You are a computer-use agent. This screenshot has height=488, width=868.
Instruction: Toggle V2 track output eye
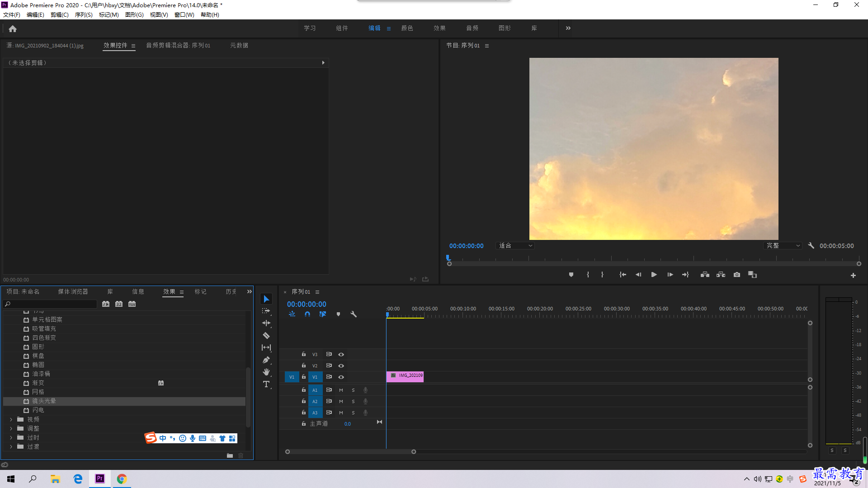[341, 366]
